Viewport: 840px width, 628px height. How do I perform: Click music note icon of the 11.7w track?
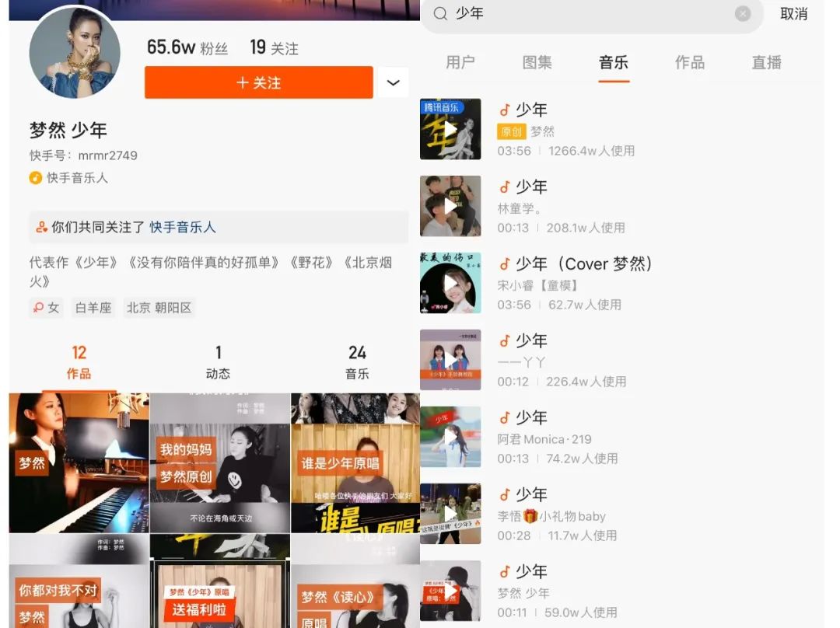[504, 494]
